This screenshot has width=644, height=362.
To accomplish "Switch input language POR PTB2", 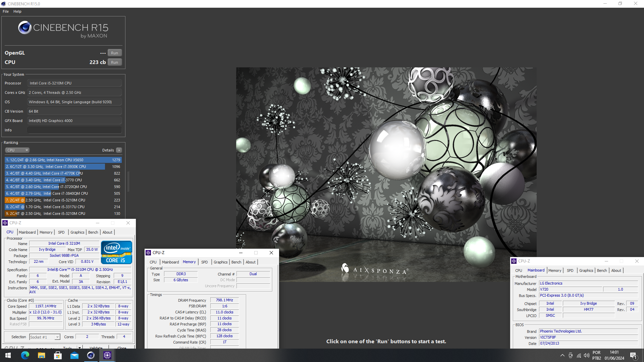I will (597, 355).
